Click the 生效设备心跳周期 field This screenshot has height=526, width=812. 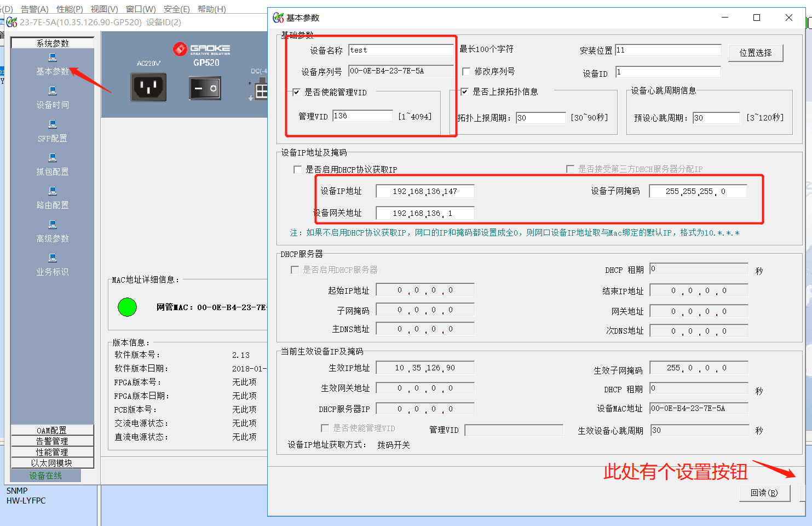tap(699, 430)
